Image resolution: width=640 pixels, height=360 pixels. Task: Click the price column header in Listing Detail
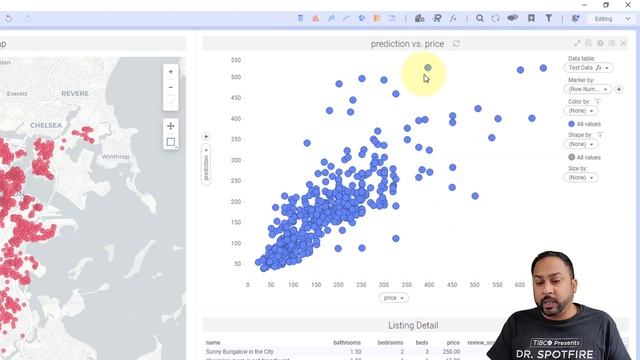coord(453,343)
